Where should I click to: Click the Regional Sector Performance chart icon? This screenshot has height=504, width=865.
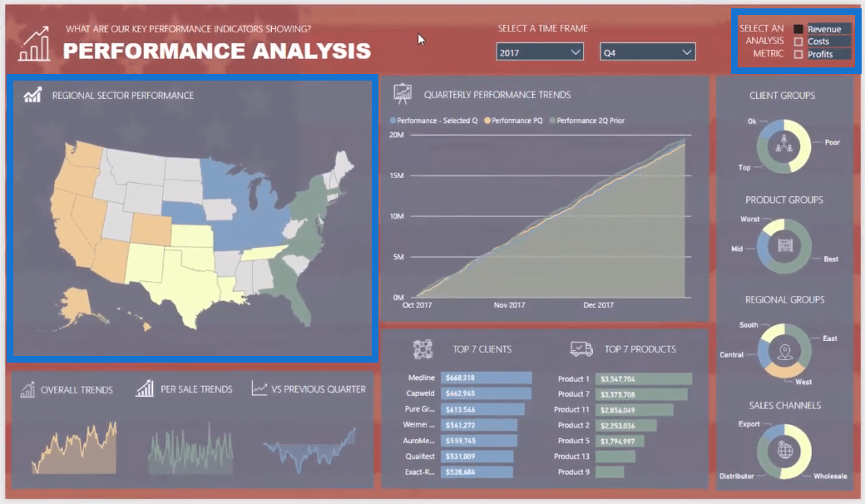pos(32,95)
